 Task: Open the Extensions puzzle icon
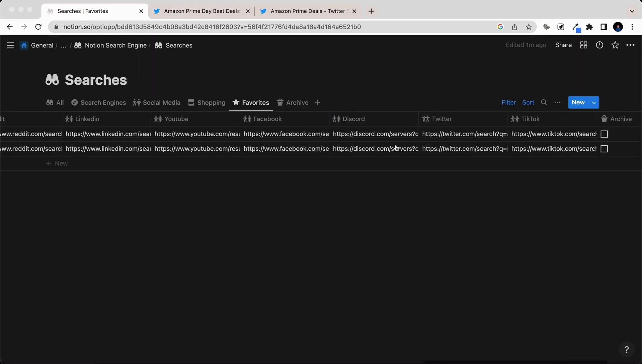pyautogui.click(x=590, y=27)
